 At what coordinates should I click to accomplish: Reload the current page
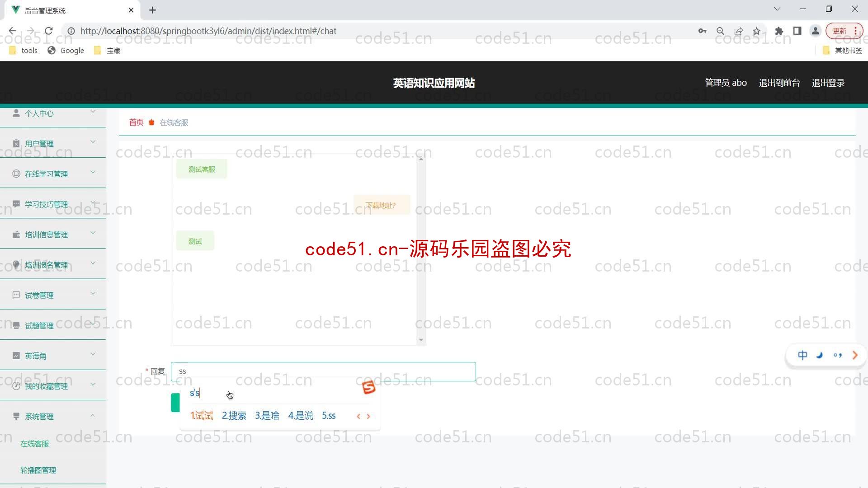point(49,31)
